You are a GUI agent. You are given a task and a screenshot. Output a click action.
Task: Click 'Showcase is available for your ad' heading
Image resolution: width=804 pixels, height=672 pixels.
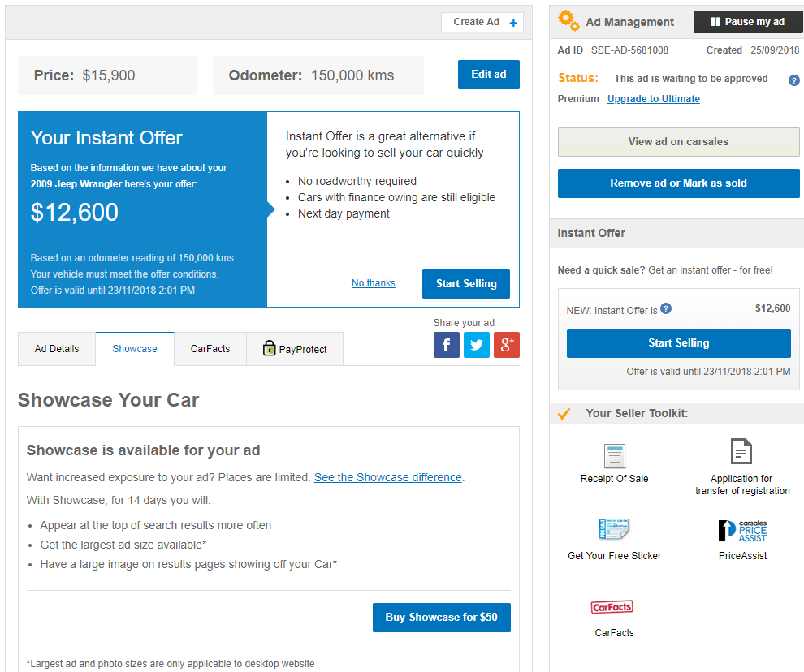pyautogui.click(x=144, y=450)
